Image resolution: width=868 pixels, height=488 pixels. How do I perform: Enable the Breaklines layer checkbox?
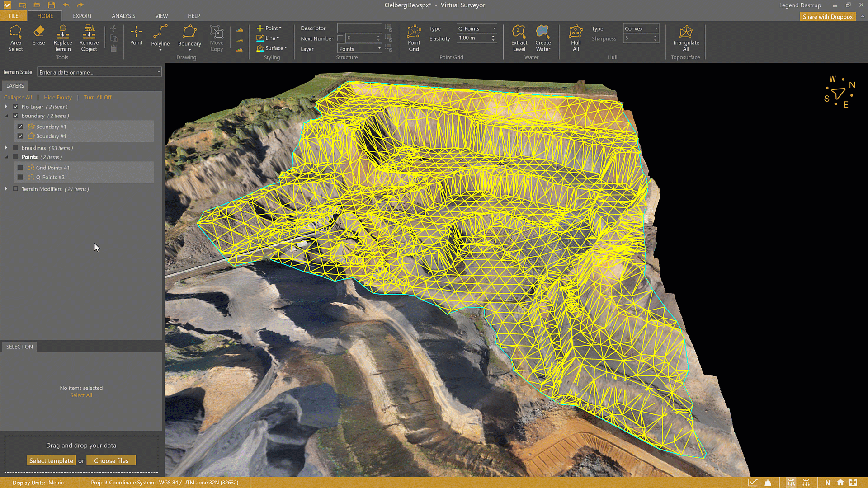16,148
